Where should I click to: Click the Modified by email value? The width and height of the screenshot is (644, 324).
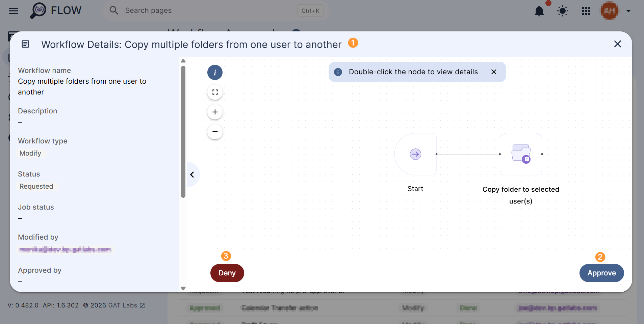point(65,250)
